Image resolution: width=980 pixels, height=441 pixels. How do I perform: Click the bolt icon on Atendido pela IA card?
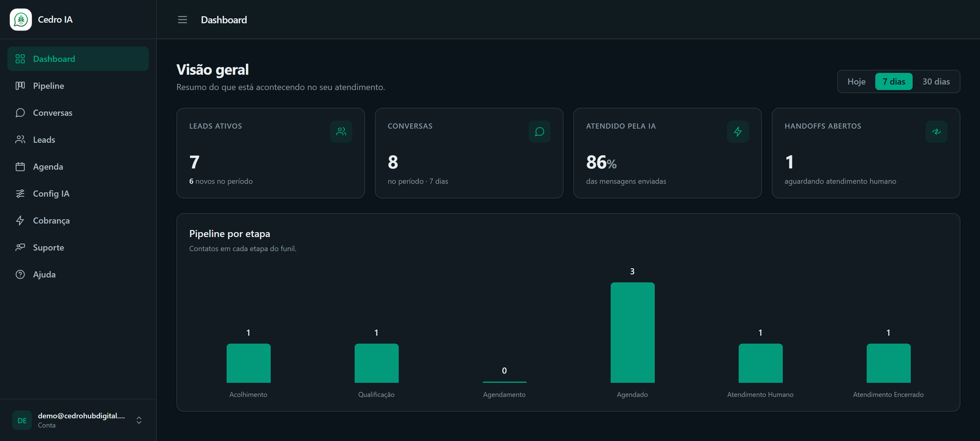tap(738, 132)
